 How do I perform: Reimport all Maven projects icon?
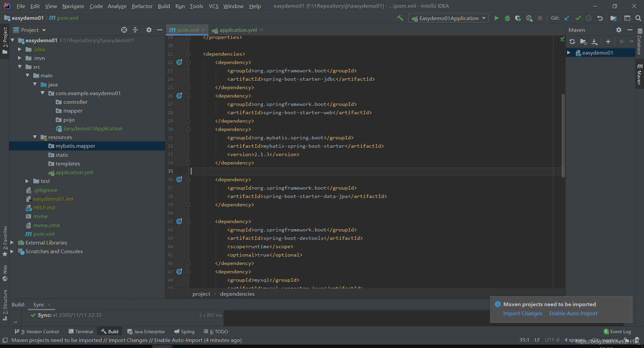click(x=572, y=42)
